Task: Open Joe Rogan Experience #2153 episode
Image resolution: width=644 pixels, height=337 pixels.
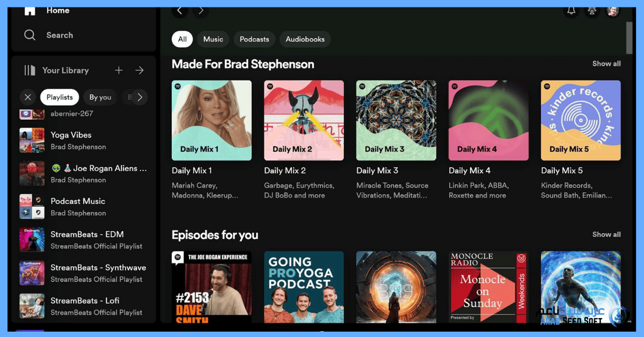Action: (211, 287)
